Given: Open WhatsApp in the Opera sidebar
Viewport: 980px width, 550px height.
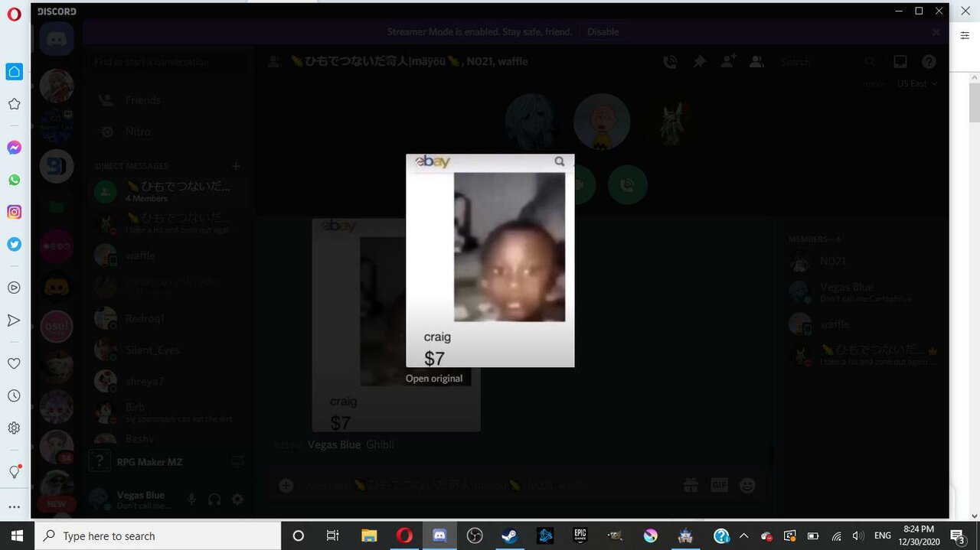Looking at the screenshot, I should [14, 180].
